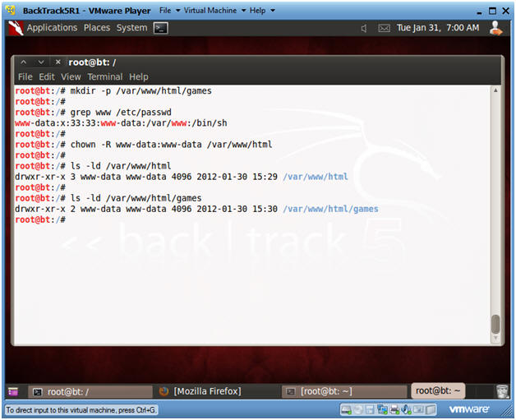Image resolution: width=516 pixels, height=420 pixels.
Task: Switch to the [Mozilla Firefox] taskbar window
Action: (217, 391)
